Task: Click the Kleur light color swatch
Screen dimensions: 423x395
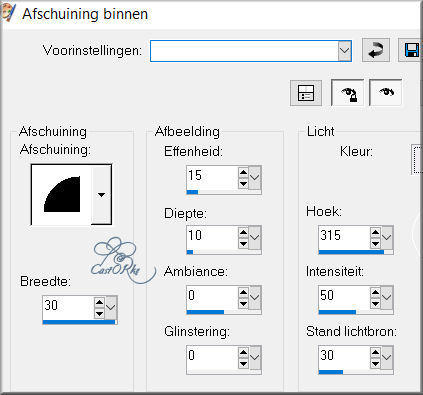Action: [x=417, y=159]
